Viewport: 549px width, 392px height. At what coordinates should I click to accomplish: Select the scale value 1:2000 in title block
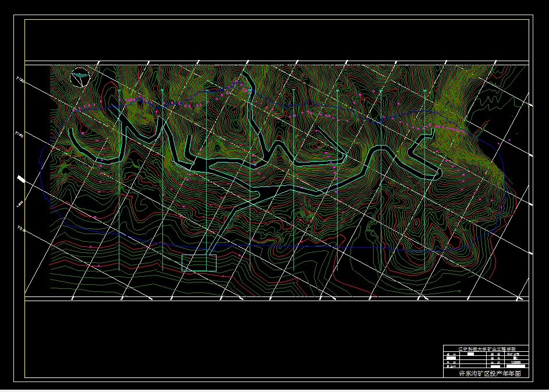pyautogui.click(x=516, y=362)
